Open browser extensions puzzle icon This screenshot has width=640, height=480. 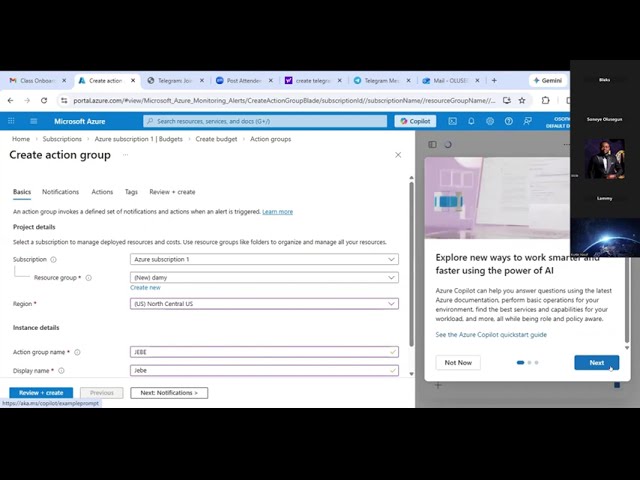tap(545, 100)
